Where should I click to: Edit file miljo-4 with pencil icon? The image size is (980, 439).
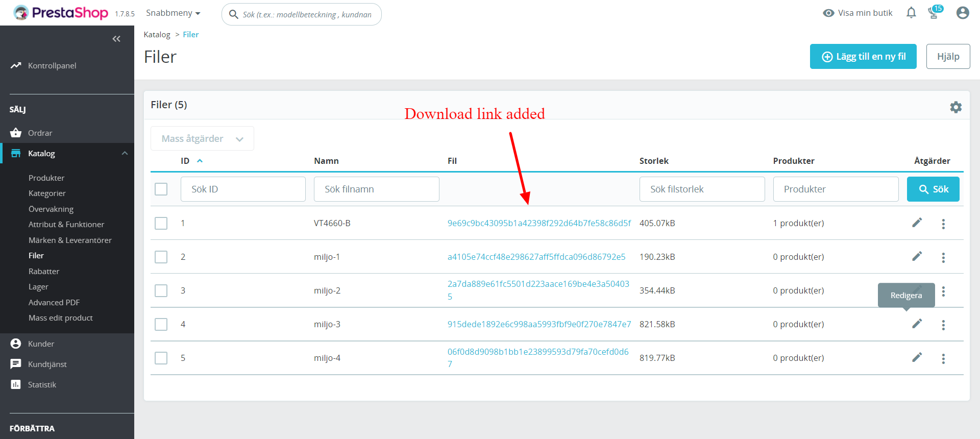coord(917,357)
